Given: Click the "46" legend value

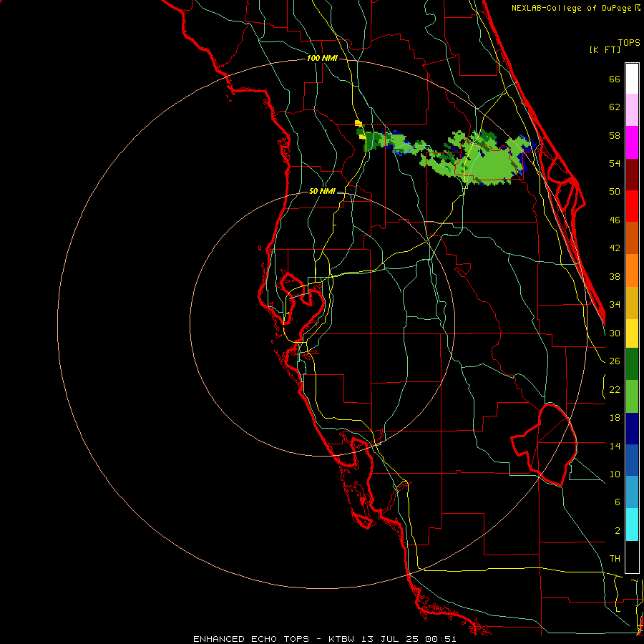Looking at the screenshot, I should coord(615,220).
